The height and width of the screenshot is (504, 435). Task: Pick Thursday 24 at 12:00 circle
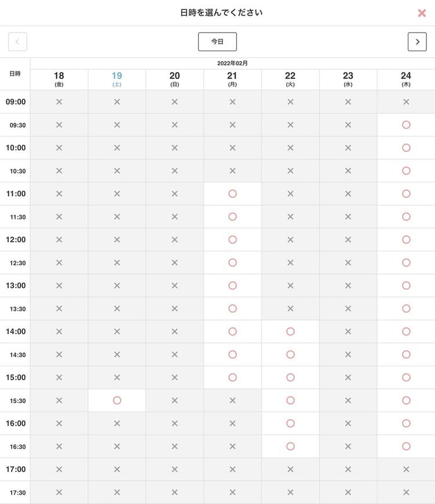pos(406,239)
